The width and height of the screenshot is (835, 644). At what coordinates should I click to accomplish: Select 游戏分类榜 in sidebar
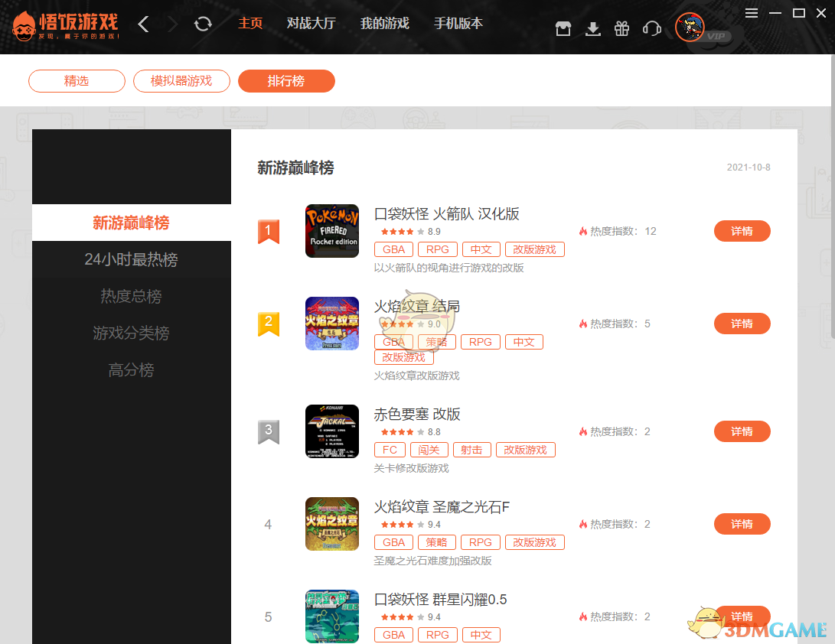click(x=132, y=333)
